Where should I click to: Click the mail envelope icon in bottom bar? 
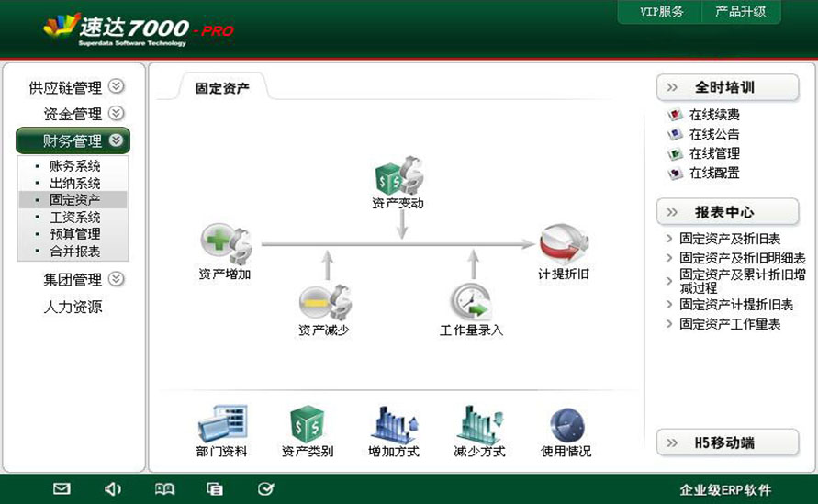click(62, 489)
